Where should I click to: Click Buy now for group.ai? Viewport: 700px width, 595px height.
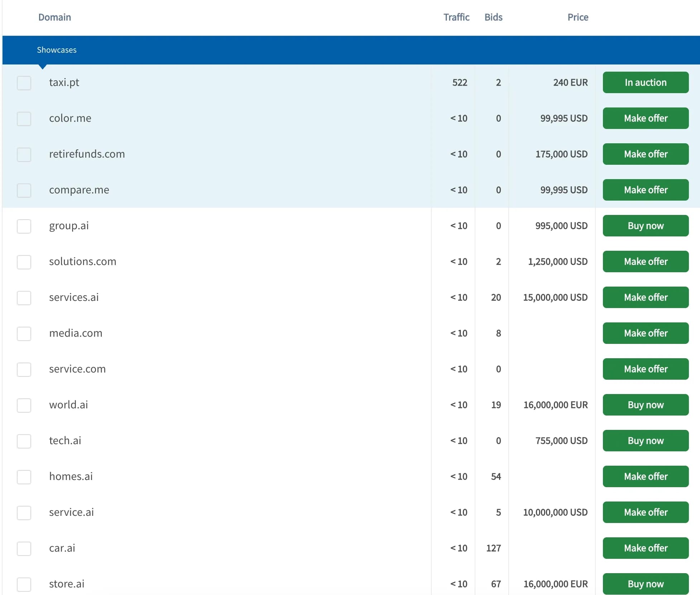coord(646,226)
